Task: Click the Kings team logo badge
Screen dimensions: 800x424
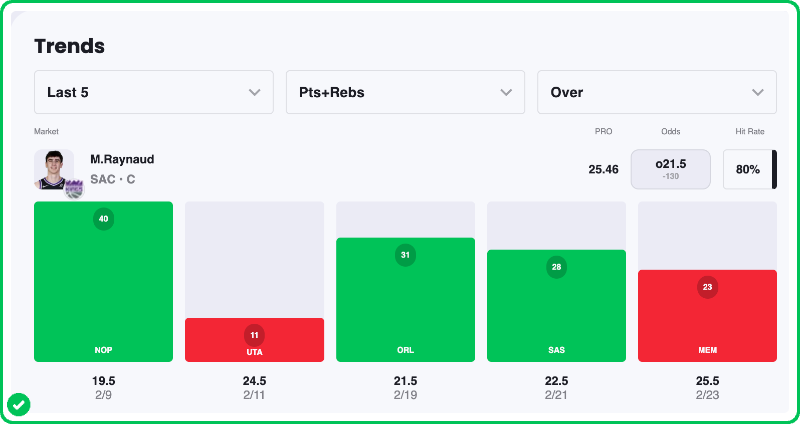Action: 74,189
